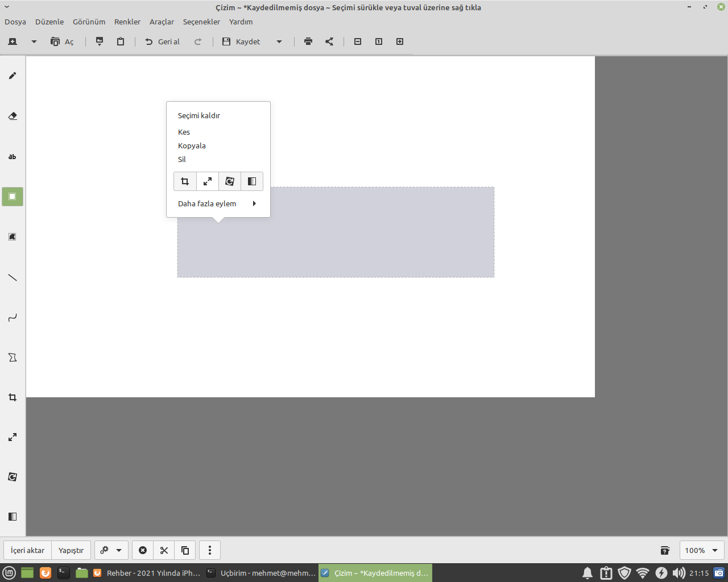This screenshot has height=582, width=728.
Task: Expand Daha fazla eylem submenu
Action: [x=218, y=203]
